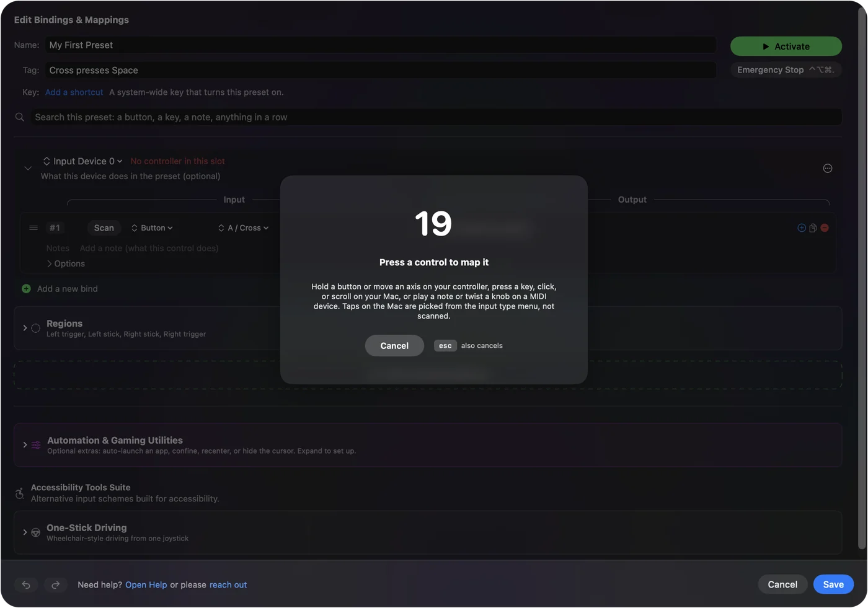
Task: Click the preset search field
Action: (x=436, y=117)
